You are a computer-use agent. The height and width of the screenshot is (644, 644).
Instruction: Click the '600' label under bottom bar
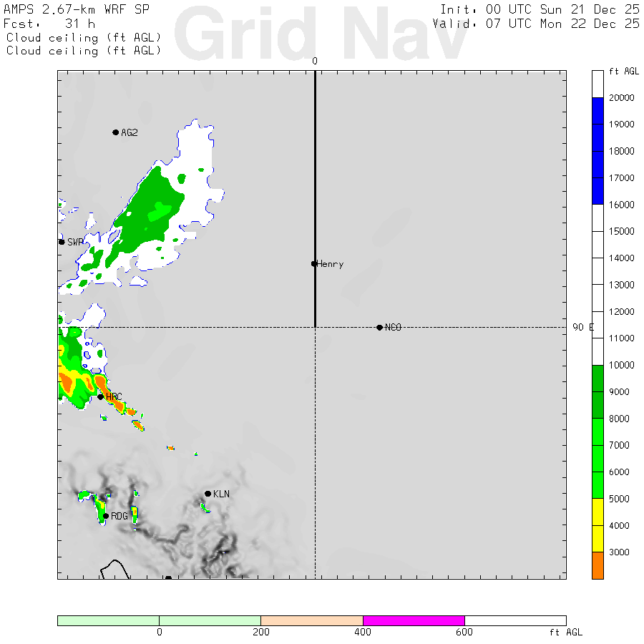pos(464,632)
